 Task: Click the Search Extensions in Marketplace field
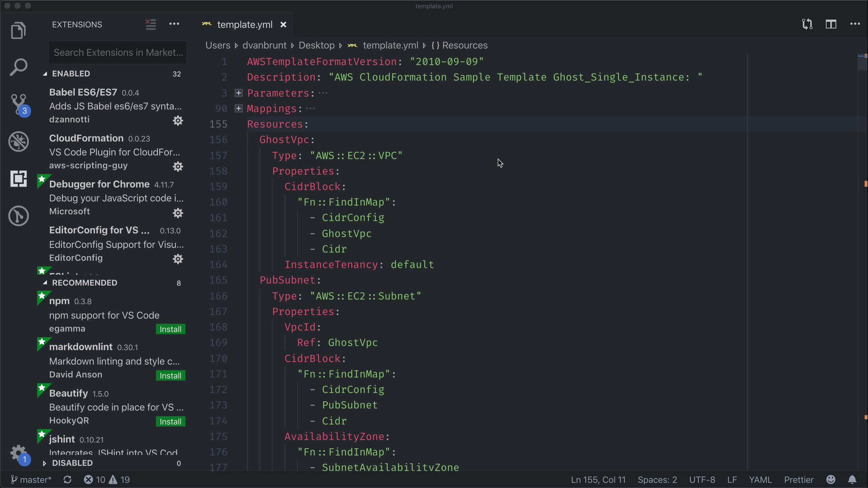click(x=118, y=52)
